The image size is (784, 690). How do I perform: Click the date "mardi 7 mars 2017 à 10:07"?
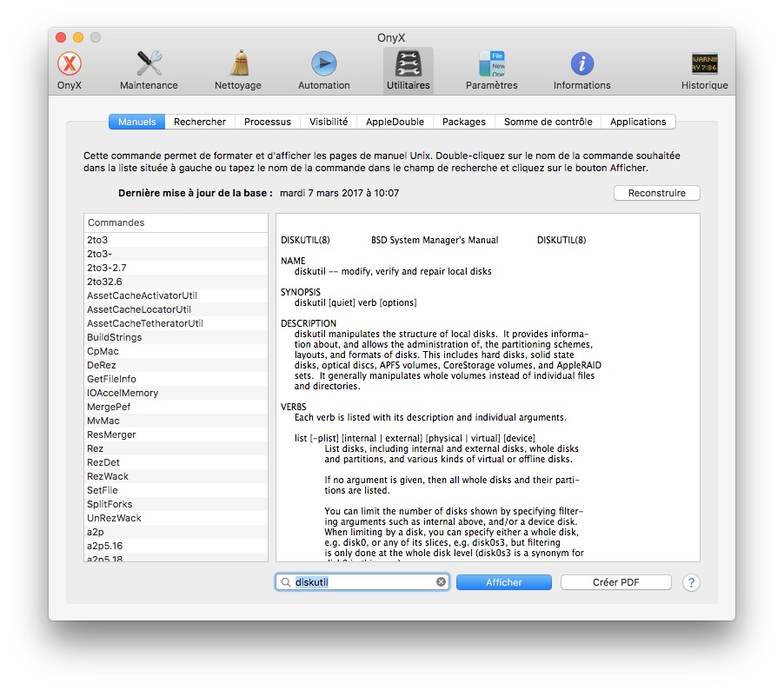click(x=340, y=193)
